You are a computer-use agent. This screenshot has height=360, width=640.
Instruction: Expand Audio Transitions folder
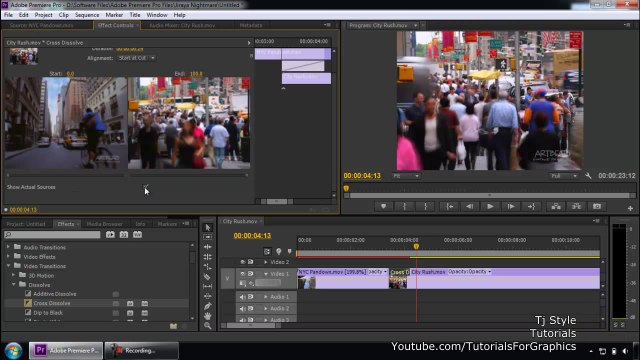point(8,247)
